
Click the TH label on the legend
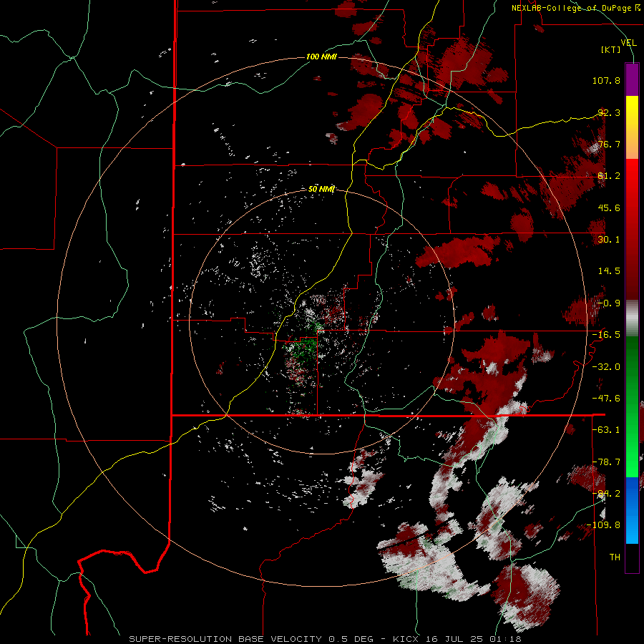[615, 557]
